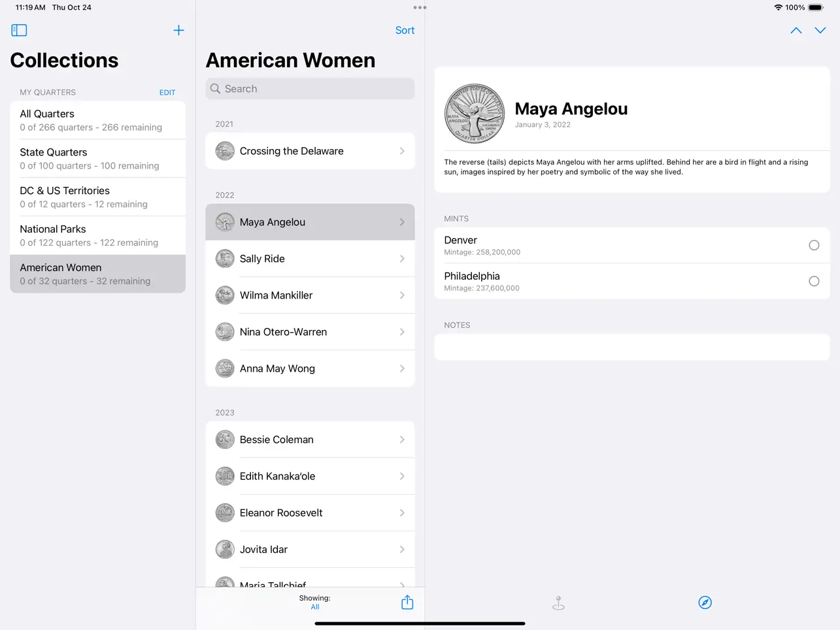Select the State Quarters collection
Screen dimensions: 840x630
pyautogui.click(x=98, y=158)
